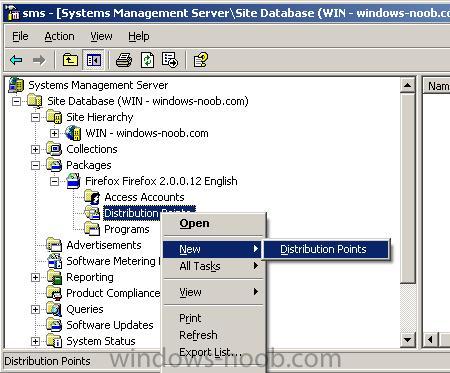Click the Site Database folder icon
Screen dimensions: 450x373
click(35, 101)
